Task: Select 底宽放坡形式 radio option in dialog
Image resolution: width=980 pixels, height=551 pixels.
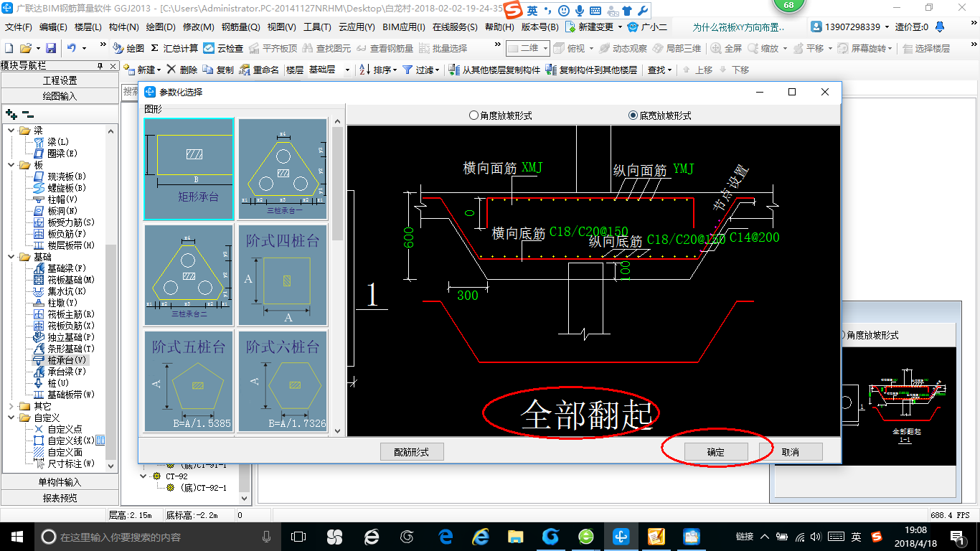Action: tap(659, 116)
